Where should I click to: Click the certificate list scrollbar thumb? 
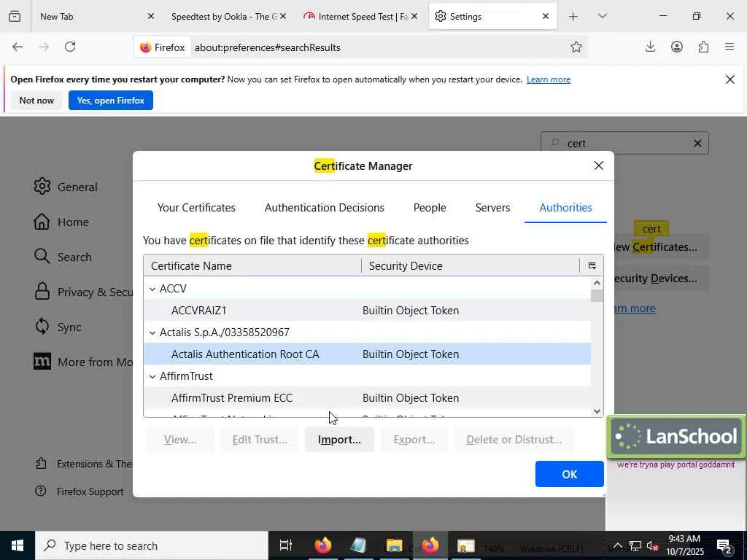(597, 296)
